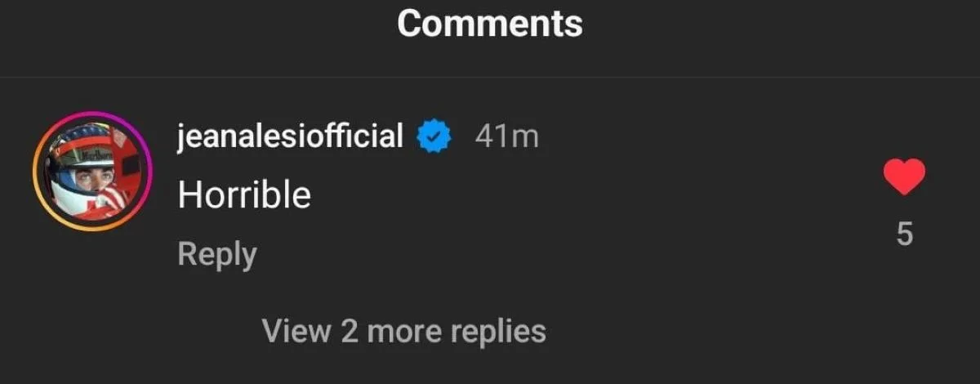Click the word replies in View more
Screen dimensions: 980x384
pos(499,333)
